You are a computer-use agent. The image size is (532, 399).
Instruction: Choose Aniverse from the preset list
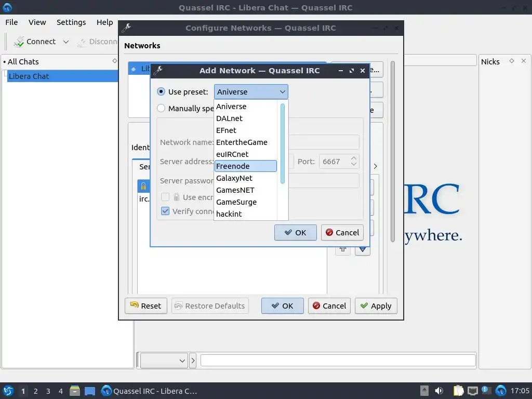[x=245, y=107]
